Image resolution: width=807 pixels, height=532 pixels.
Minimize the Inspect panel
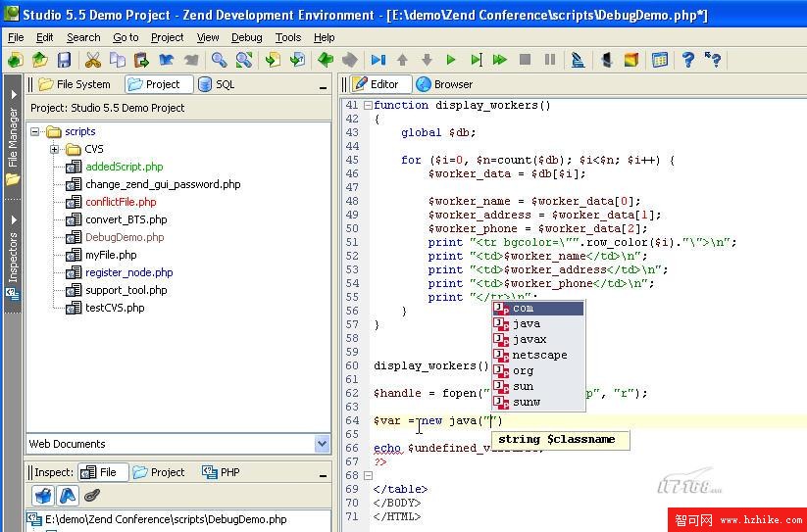click(x=323, y=476)
